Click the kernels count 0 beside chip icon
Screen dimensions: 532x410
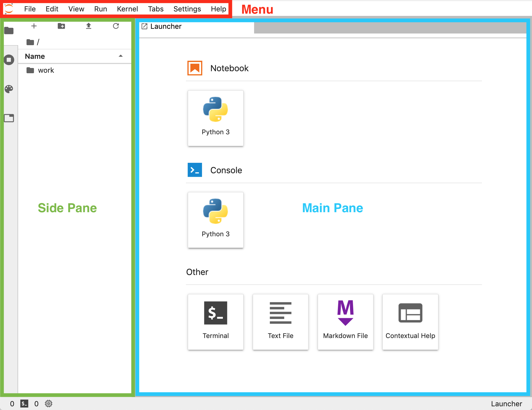click(x=36, y=404)
